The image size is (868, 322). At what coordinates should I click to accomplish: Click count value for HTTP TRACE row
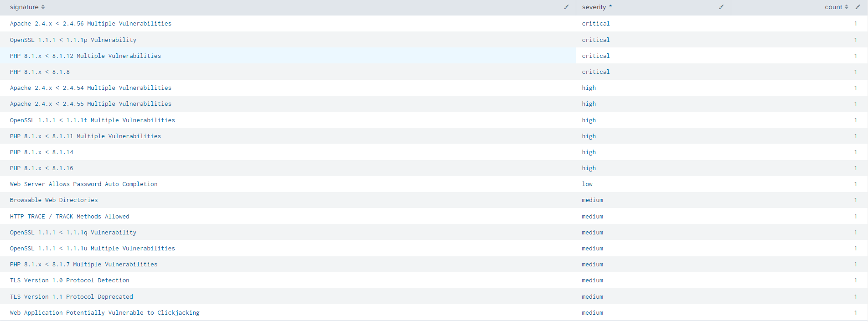click(x=856, y=217)
